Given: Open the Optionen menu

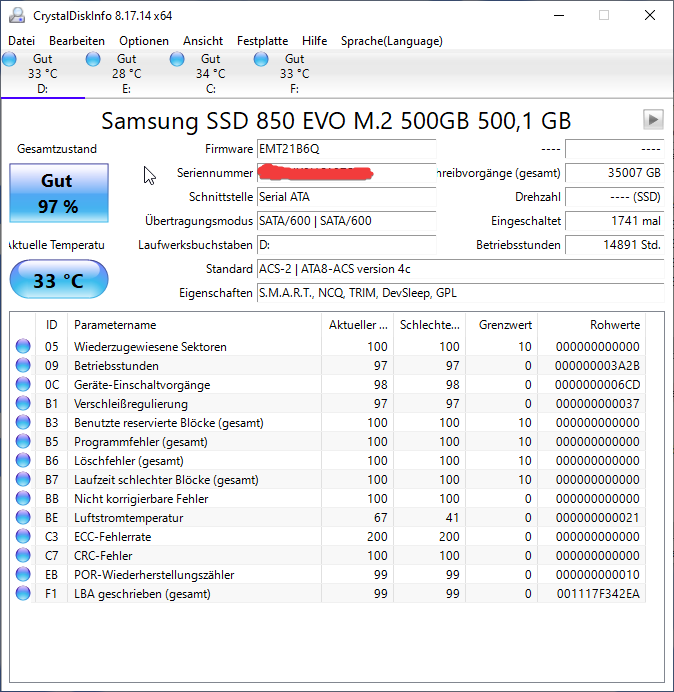Looking at the screenshot, I should click(x=144, y=41).
